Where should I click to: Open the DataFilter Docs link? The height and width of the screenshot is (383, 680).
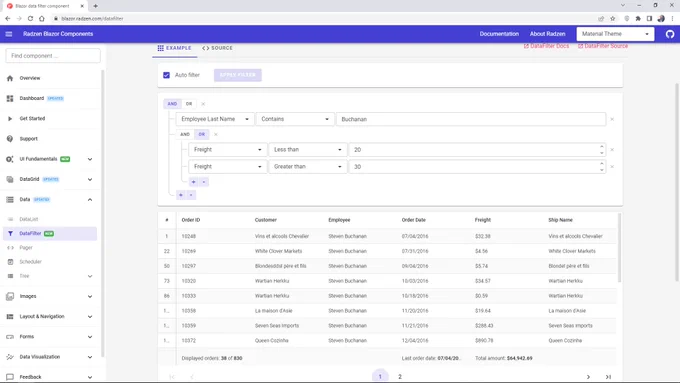coord(546,46)
